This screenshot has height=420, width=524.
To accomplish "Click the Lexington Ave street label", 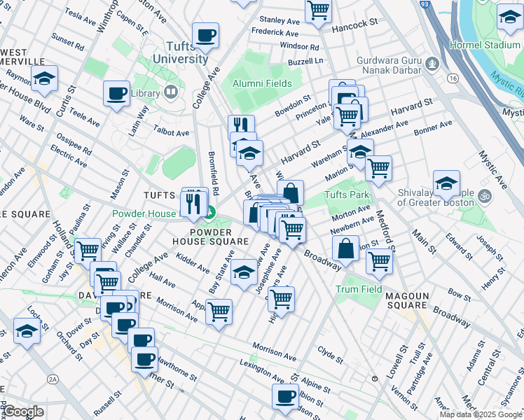I will click(262, 371).
